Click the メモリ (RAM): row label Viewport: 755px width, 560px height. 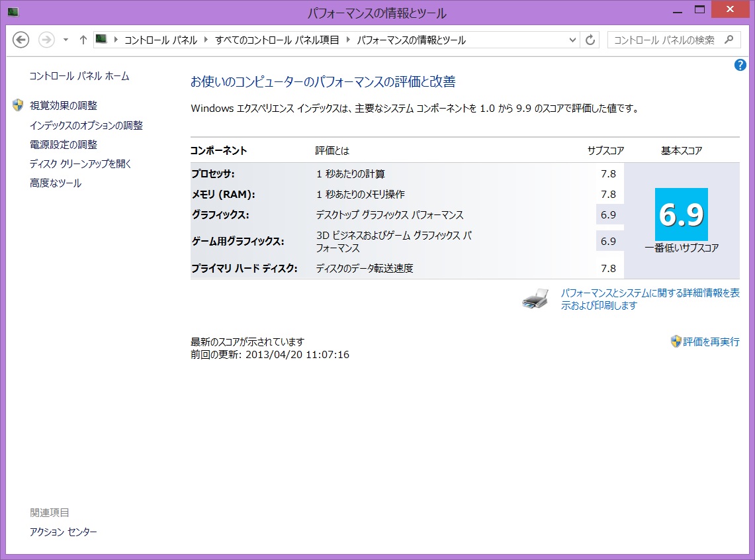click(223, 194)
